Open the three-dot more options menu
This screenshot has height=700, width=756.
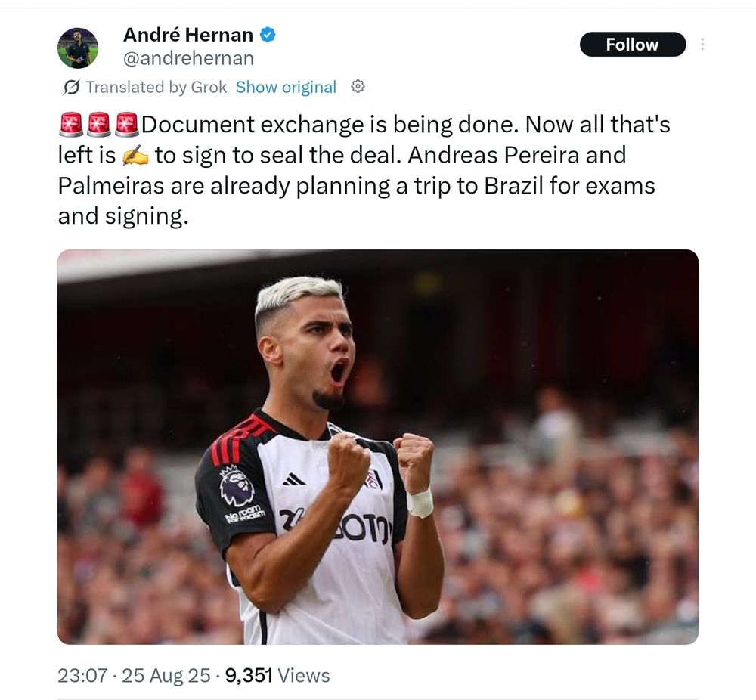pos(702,45)
